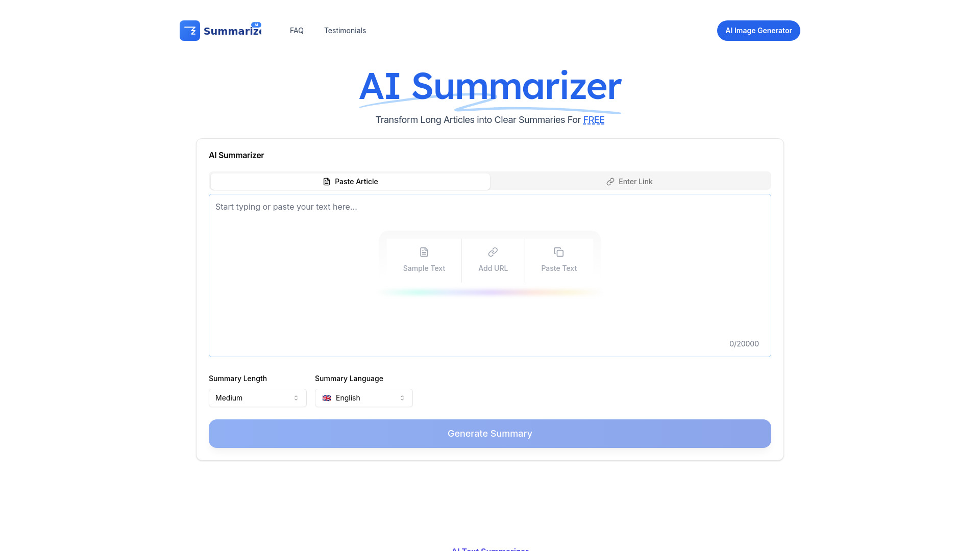This screenshot has height=551, width=980.
Task: Click the Paste Article tab icon
Action: click(327, 181)
